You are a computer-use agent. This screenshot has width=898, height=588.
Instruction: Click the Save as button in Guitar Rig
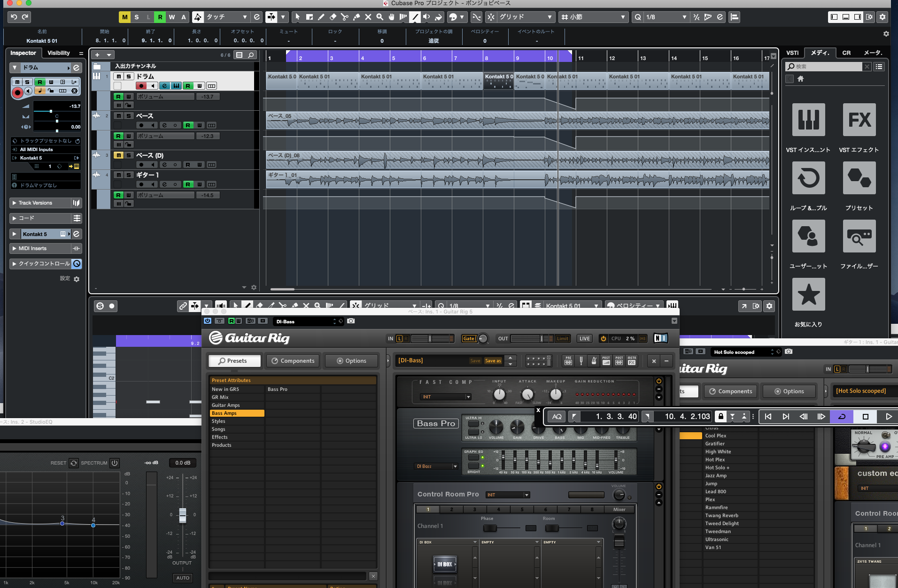tap(493, 361)
